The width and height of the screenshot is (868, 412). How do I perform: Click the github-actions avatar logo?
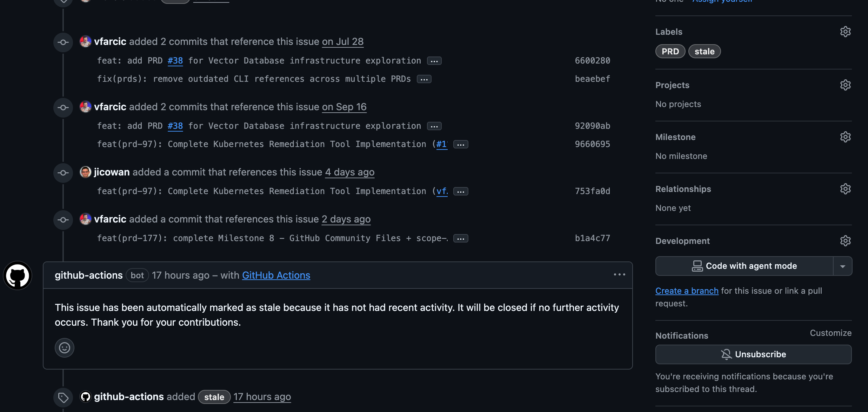pos(18,275)
